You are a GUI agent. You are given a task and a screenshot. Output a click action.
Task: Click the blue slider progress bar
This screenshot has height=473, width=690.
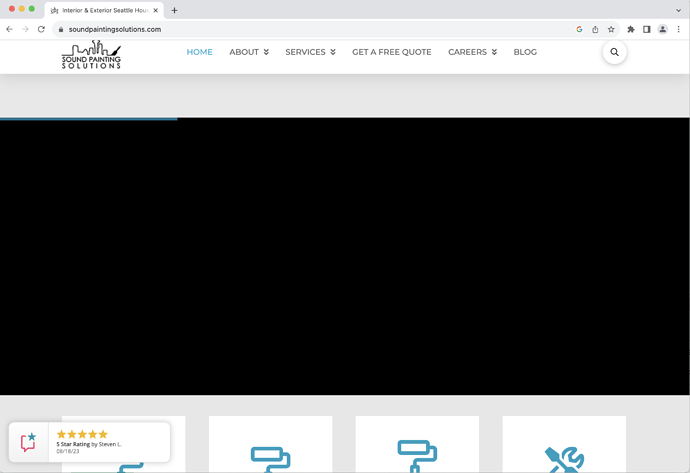pos(88,119)
